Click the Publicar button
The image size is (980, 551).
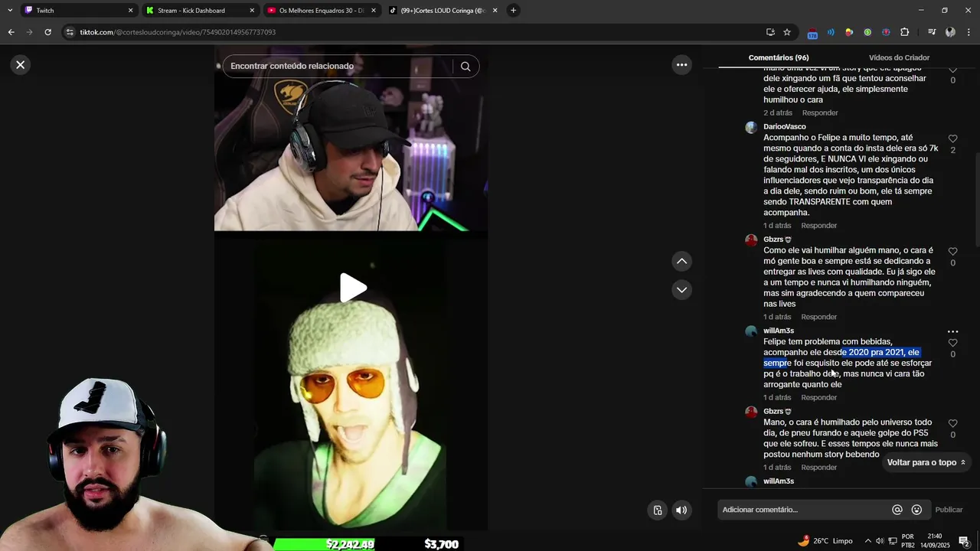949,510
